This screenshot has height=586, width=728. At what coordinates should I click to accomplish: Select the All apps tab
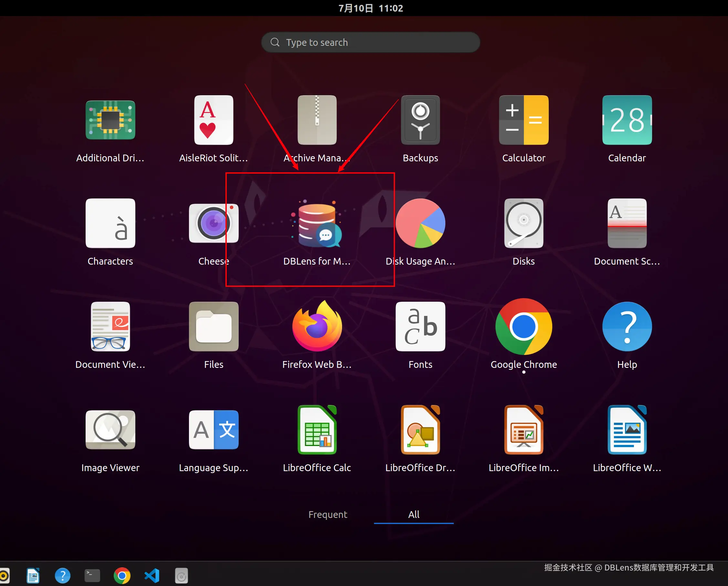413,514
